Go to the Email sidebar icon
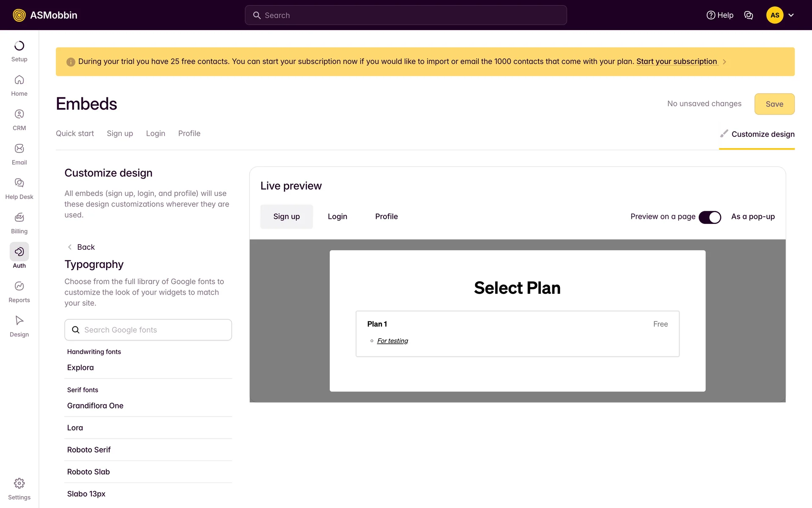The width and height of the screenshot is (812, 508). point(19,149)
